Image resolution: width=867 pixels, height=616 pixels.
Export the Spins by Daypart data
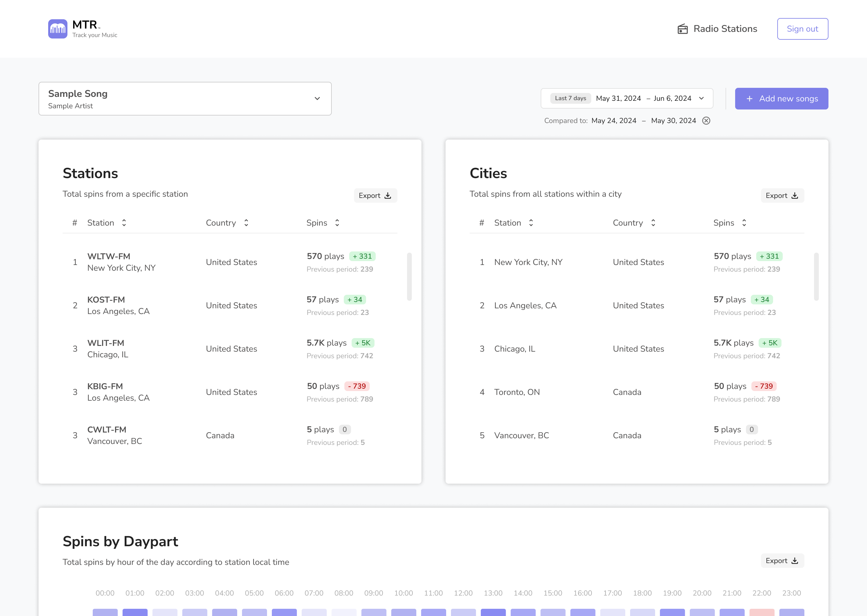[782, 561]
